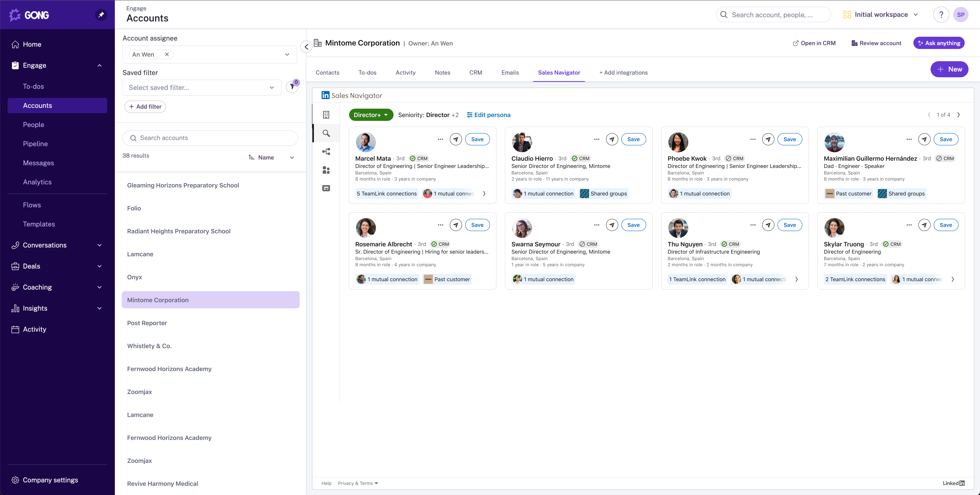The image size is (980, 495).
Task: Send message to Maximilian Guillermo Hernández
Action: click(924, 139)
